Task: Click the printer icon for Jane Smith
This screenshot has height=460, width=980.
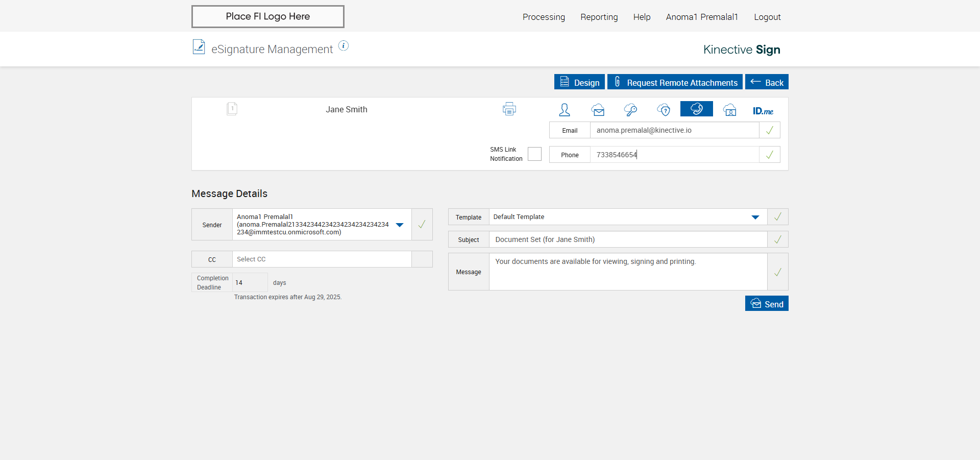Action: [509, 109]
